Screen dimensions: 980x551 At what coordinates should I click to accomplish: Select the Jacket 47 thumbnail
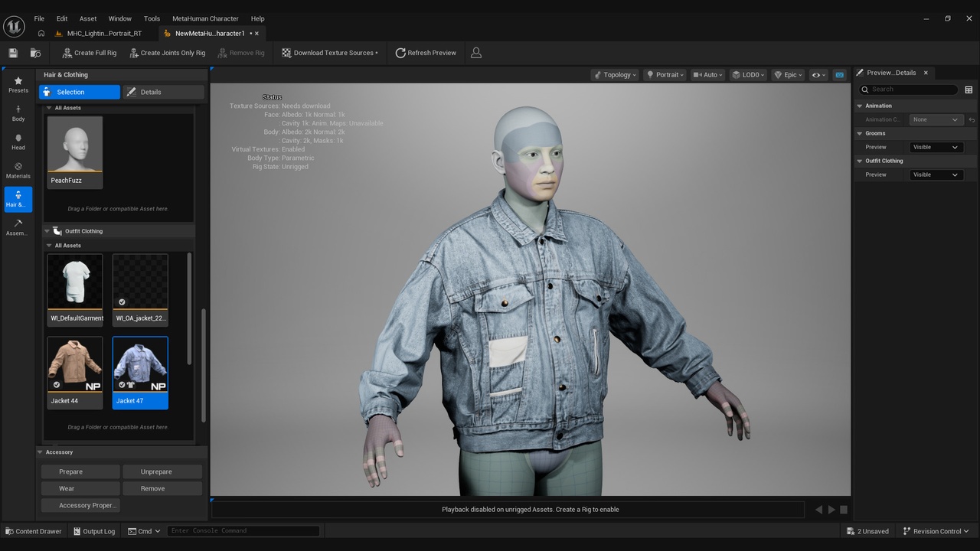(140, 373)
